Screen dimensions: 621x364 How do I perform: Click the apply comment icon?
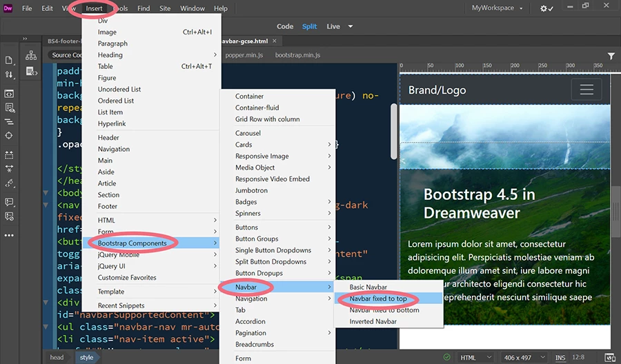pyautogui.click(x=9, y=202)
